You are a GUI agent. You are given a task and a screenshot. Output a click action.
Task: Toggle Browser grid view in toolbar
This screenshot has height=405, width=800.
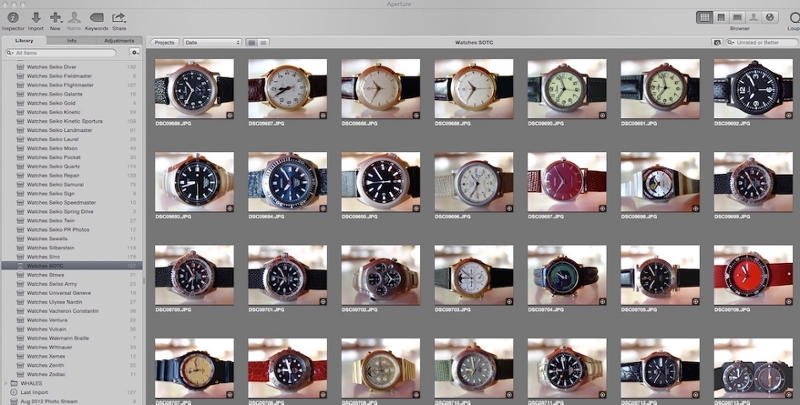point(704,17)
